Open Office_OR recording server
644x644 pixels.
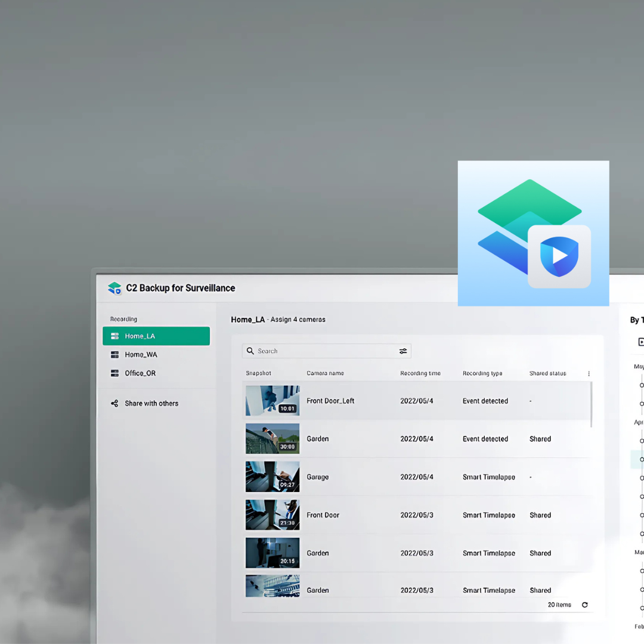[140, 373]
